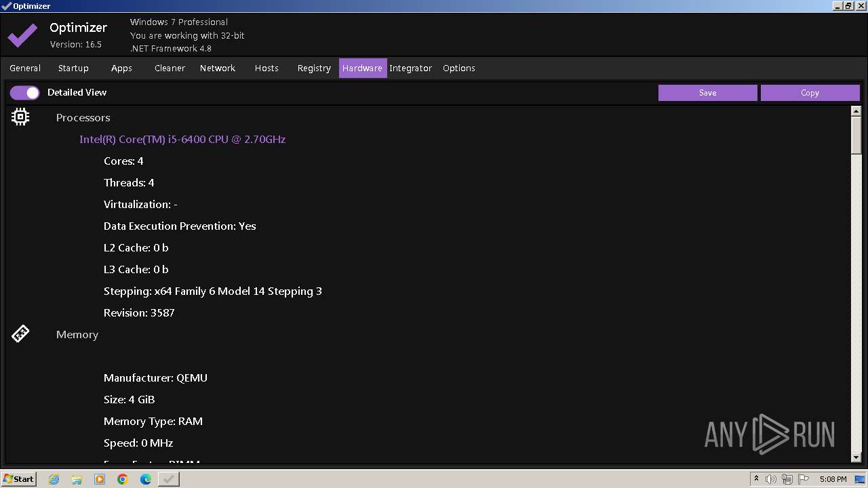
Task: Click the 'Stepping: x64 Family 6' row
Action: coord(213,291)
